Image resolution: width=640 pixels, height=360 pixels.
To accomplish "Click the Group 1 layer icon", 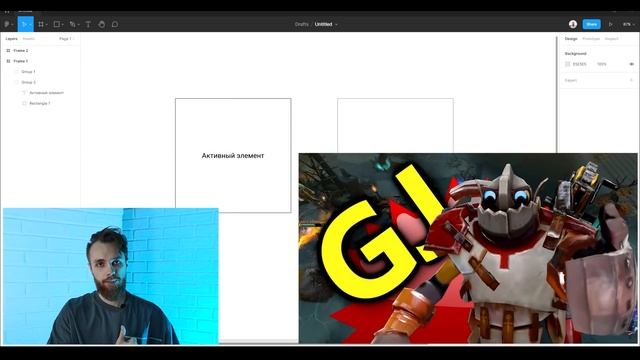I will point(16,72).
